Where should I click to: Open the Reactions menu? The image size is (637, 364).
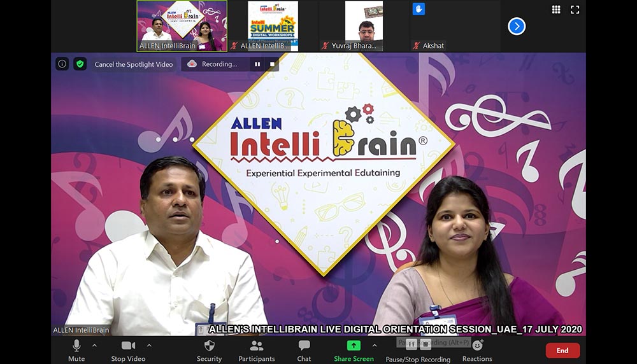pos(477,351)
